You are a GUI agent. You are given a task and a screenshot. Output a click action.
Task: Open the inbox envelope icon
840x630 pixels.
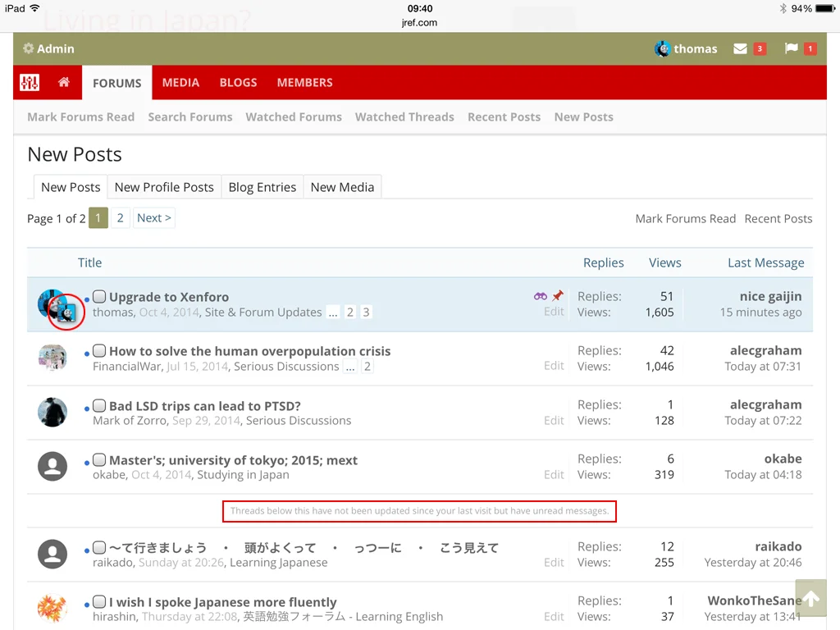pos(741,48)
